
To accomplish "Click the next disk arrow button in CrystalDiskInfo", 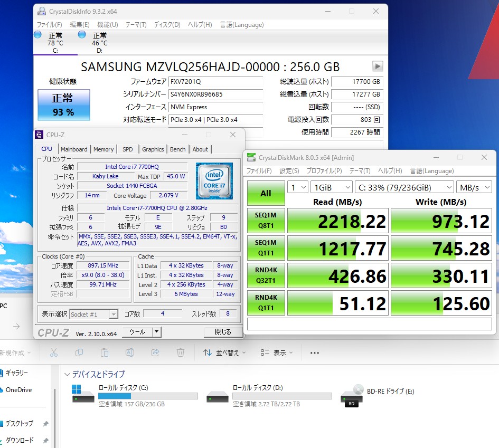I will (378, 66).
